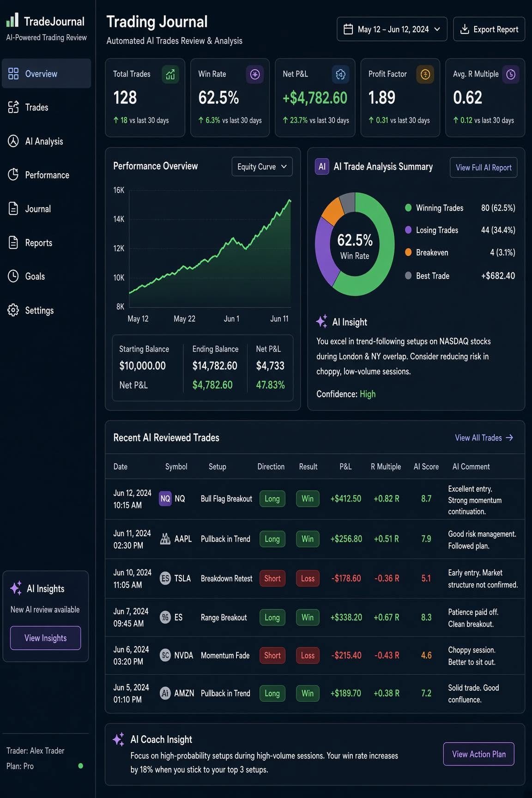532x798 pixels.
Task: Open AI Analysis in sidebar
Action: [46, 141]
